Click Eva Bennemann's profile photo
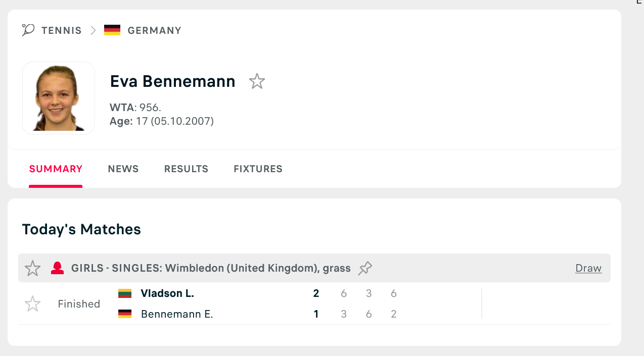The width and height of the screenshot is (644, 356). (59, 98)
